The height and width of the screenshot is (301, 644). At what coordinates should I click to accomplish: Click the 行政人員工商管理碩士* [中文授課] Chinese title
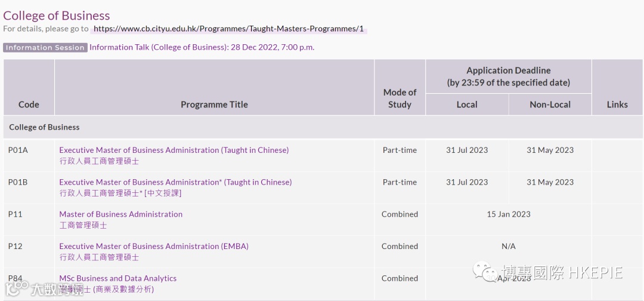pos(120,193)
